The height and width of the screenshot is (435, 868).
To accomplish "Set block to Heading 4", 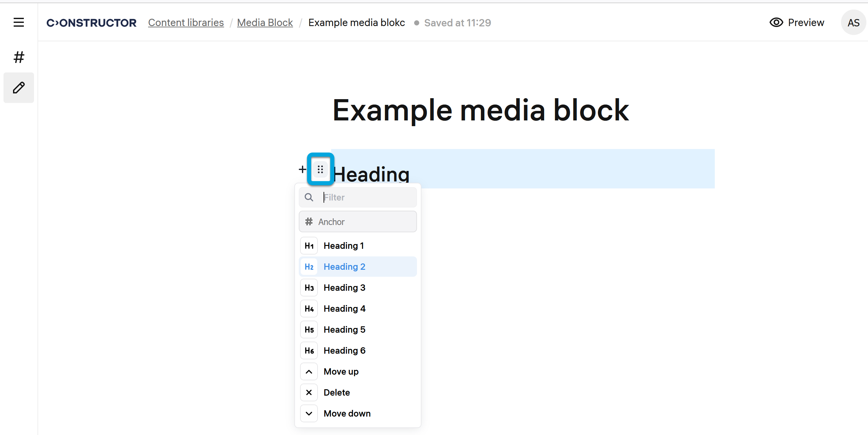I will tap(344, 309).
